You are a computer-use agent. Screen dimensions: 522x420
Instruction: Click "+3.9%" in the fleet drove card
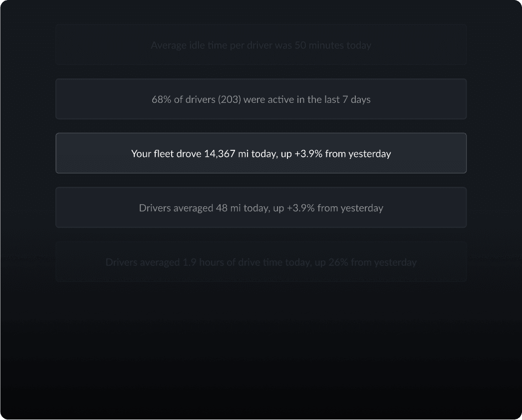308,154
